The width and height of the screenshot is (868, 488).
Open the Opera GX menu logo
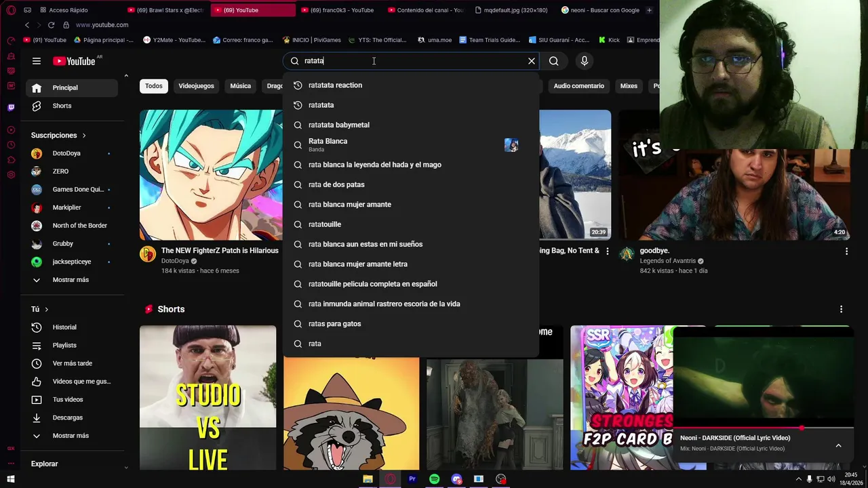(x=11, y=10)
